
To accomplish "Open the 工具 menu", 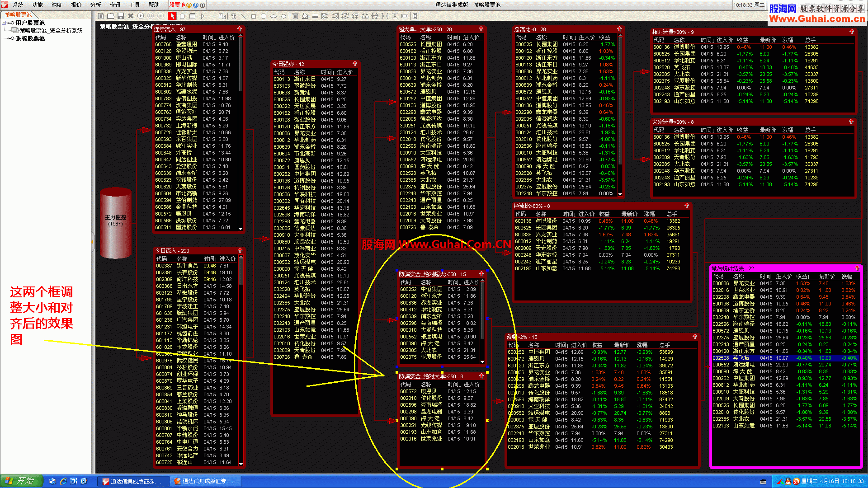I will 135,5.
